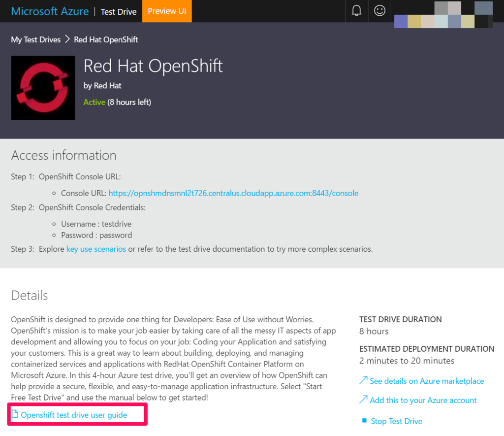Switch to Preview UI tab
This screenshot has height=436, width=504.
coord(167,11)
